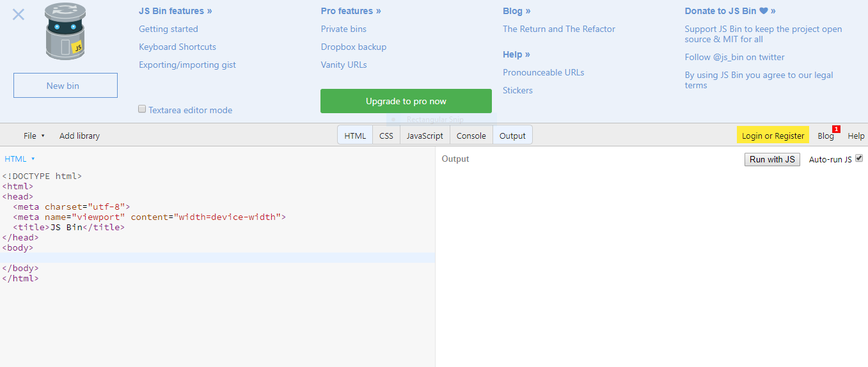Screen dimensions: 868x367
Task: Click the Run with JS button
Action: point(772,159)
